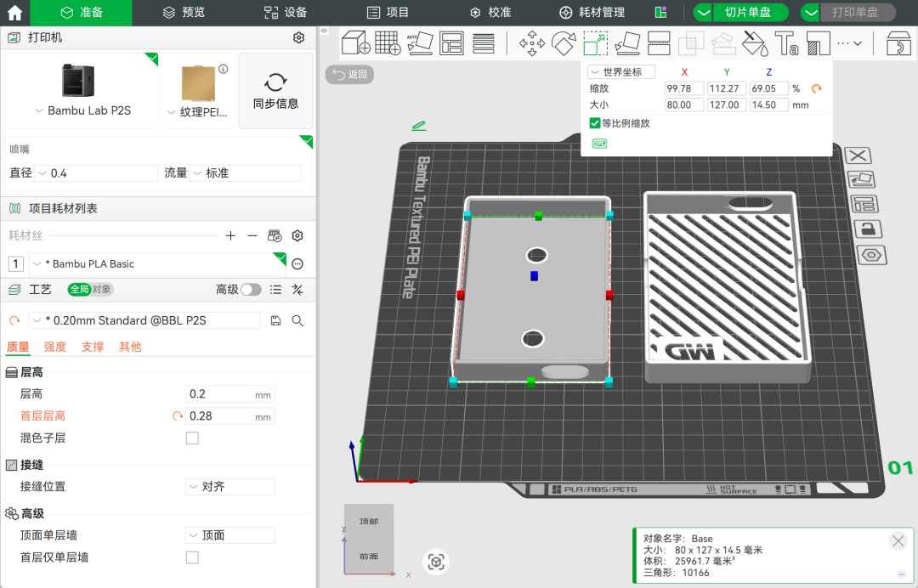
Task: Go to the home screen icon
Action: point(14,12)
